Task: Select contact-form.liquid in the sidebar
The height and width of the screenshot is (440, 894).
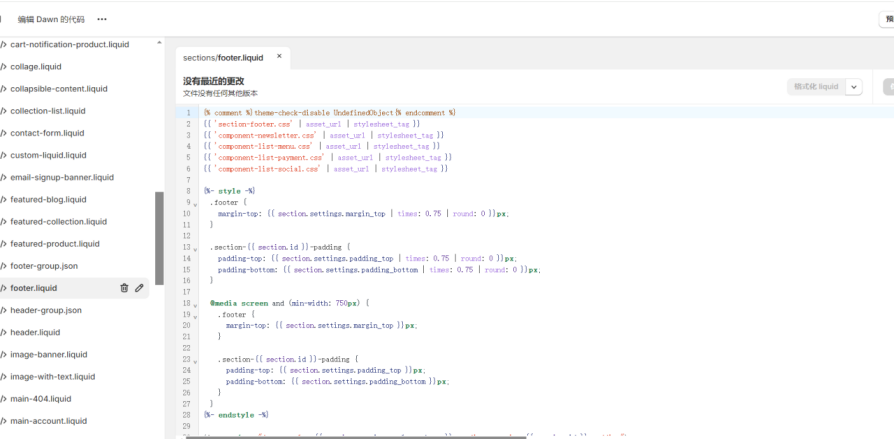Action: coord(47,133)
